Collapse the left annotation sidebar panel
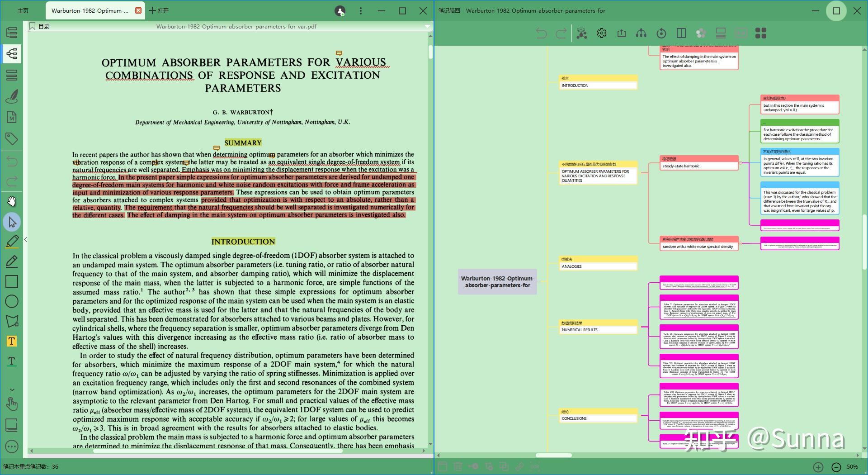This screenshot has height=475, width=868. coord(26,240)
